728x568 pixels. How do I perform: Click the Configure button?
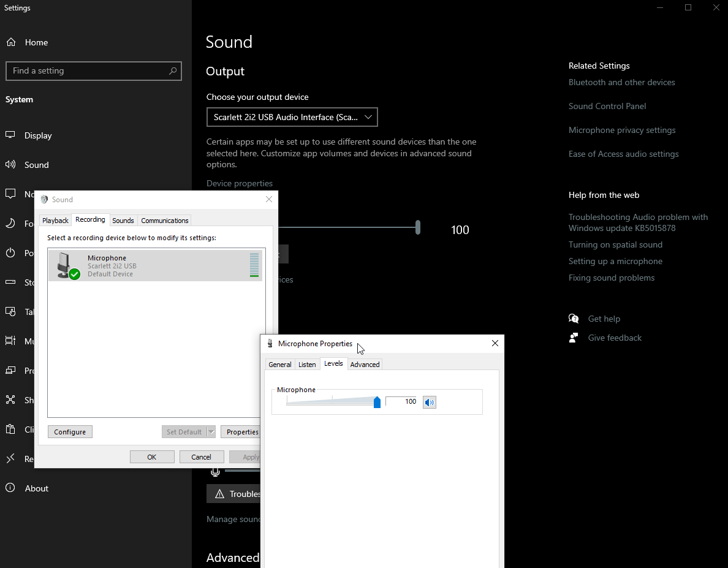click(x=70, y=431)
